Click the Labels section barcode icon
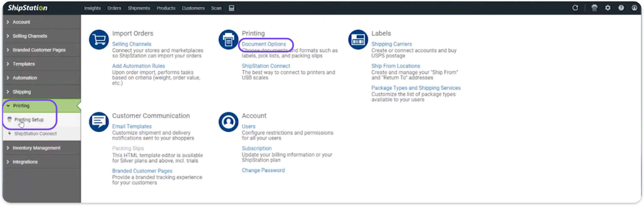 tap(358, 40)
